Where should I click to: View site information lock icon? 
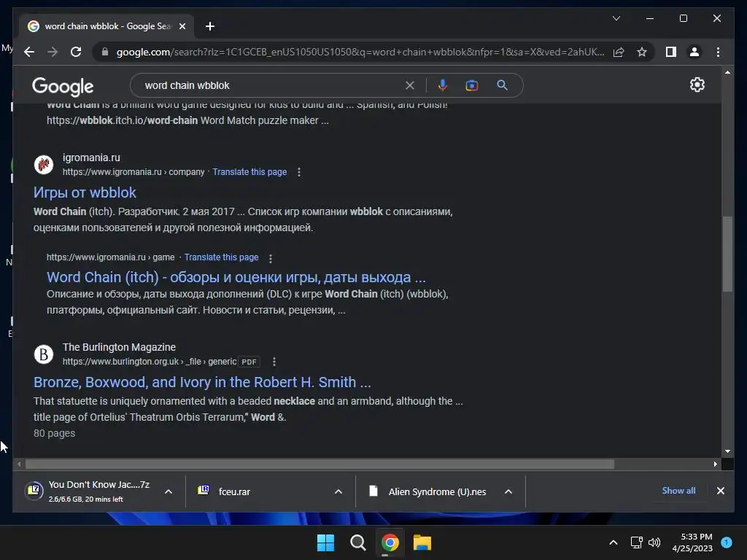(105, 52)
